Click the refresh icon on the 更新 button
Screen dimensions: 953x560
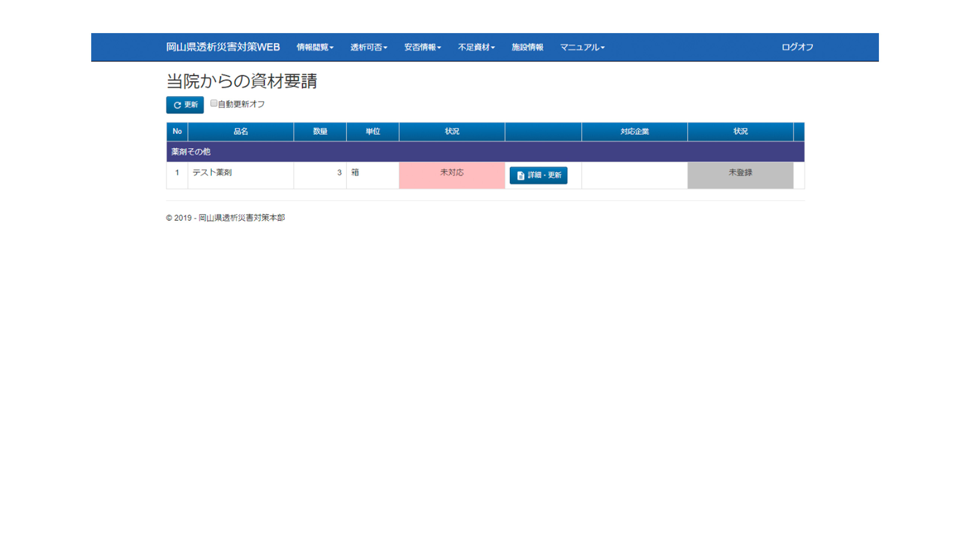click(x=177, y=105)
